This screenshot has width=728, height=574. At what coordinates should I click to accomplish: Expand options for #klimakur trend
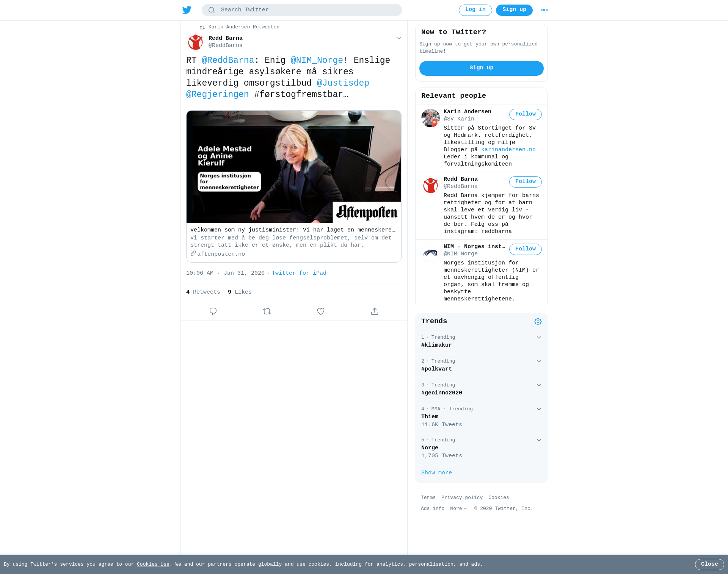tap(539, 338)
